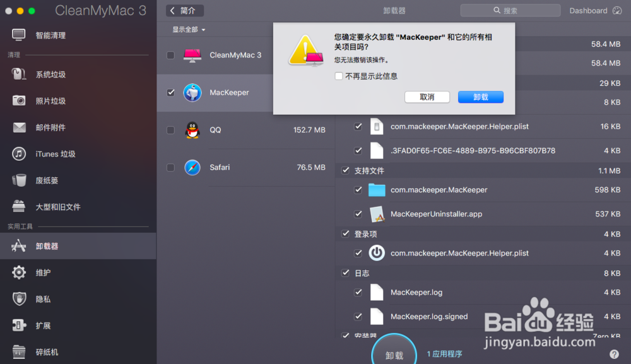Open iTunes 垃圾 section
The image size is (631, 364).
(78, 154)
